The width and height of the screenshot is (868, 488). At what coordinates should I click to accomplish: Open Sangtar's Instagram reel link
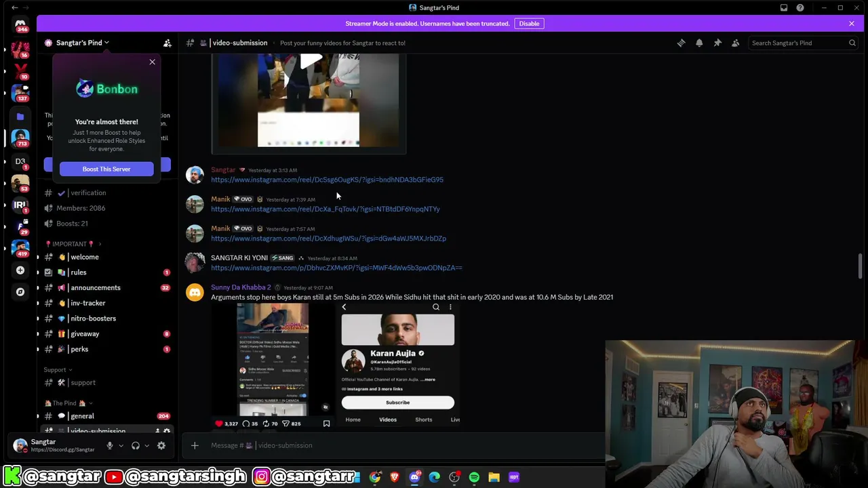pyautogui.click(x=327, y=180)
